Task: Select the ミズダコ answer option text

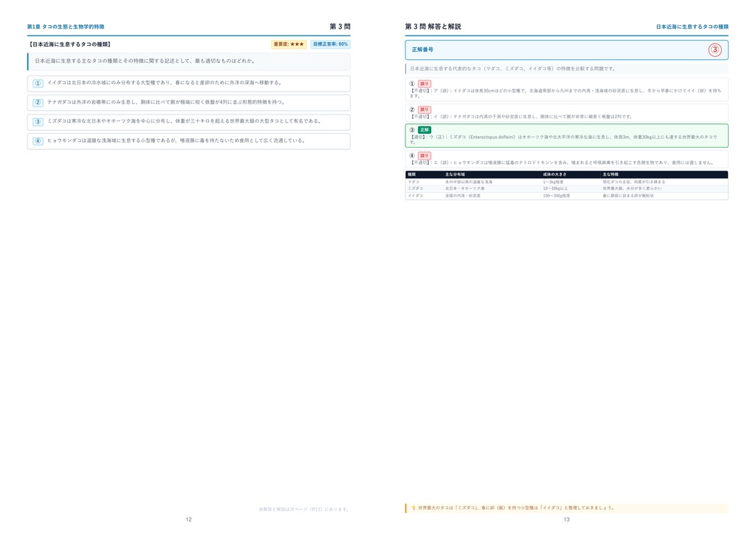Action: 184,122
